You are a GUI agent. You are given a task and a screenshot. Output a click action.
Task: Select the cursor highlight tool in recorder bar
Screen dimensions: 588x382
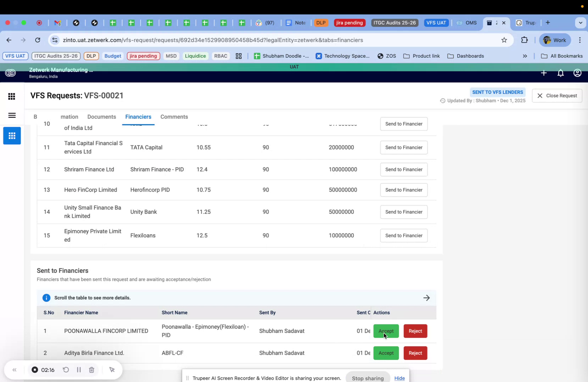(112, 370)
